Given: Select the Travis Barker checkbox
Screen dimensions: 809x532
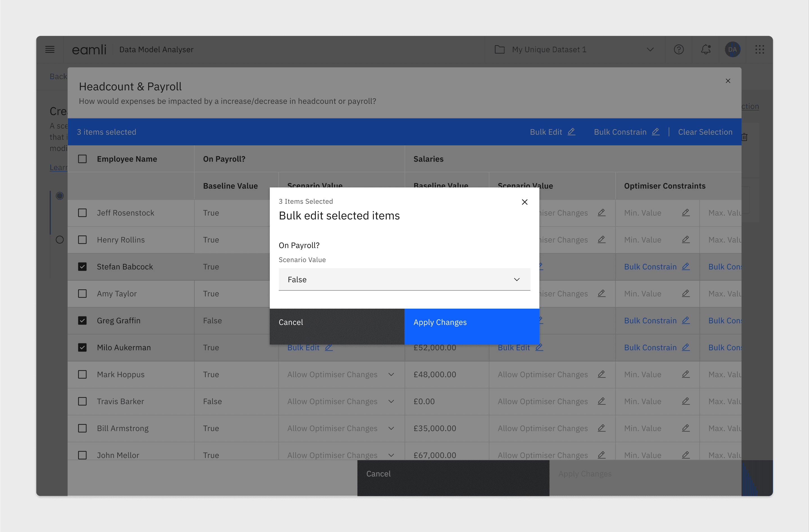Looking at the screenshot, I should (x=82, y=401).
